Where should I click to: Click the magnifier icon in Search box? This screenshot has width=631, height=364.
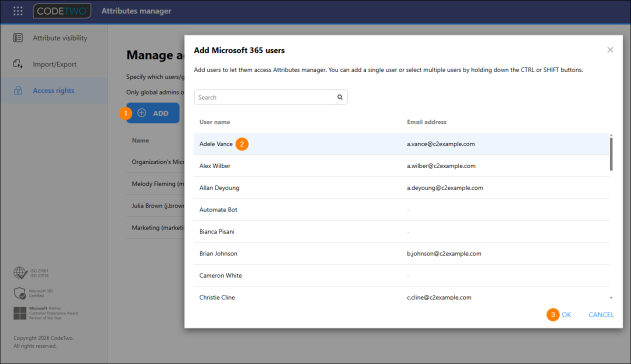coord(340,97)
